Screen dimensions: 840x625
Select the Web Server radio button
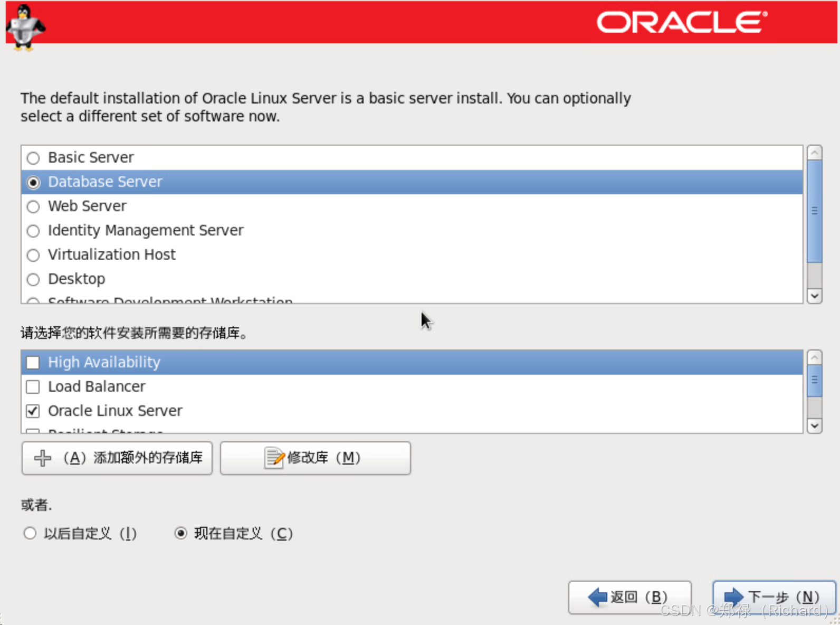point(33,206)
